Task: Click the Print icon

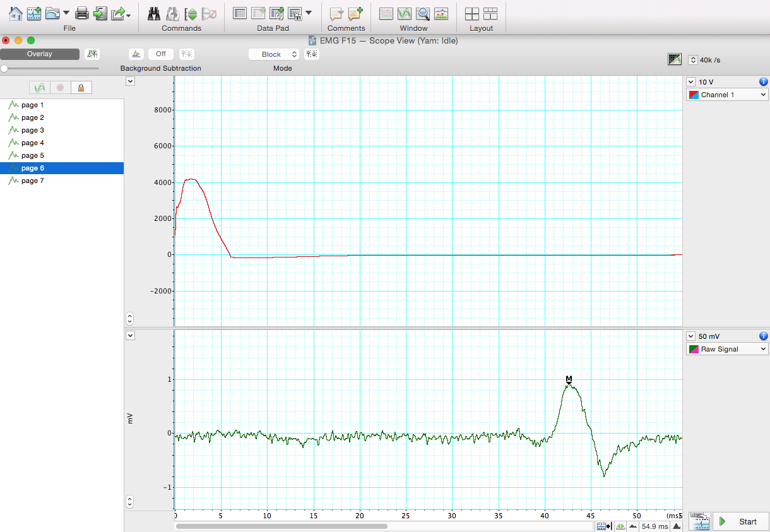Action: [x=82, y=13]
